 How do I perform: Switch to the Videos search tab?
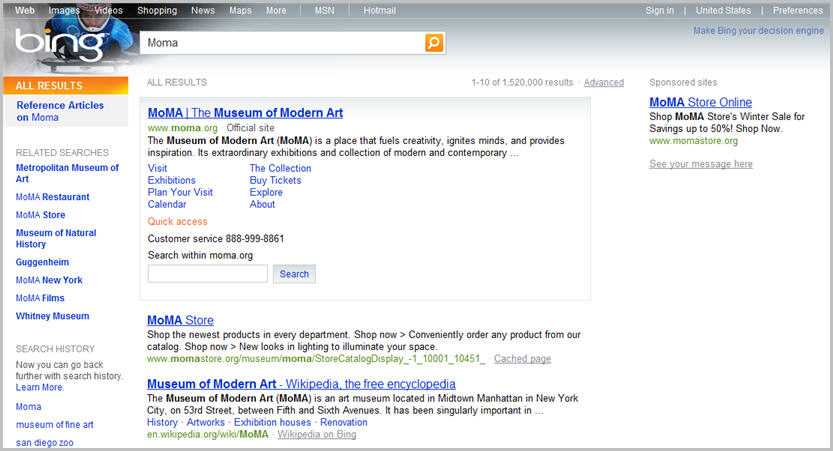tap(108, 11)
